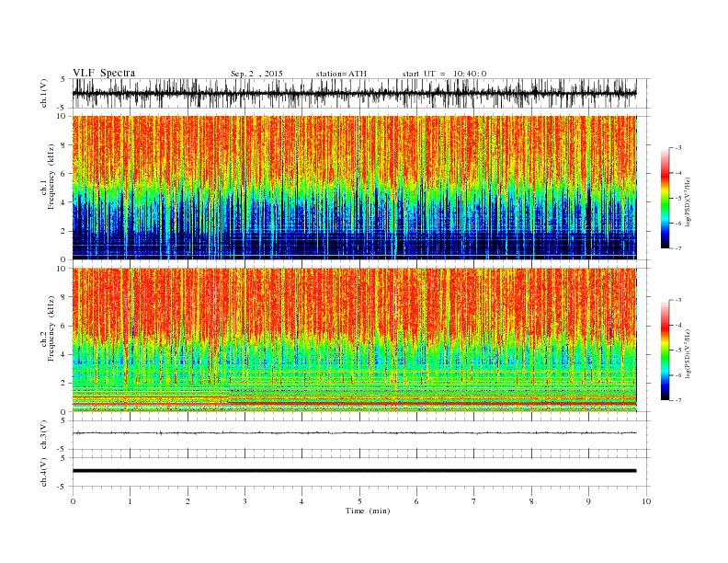Click the start UT = 10:40:0 text

point(444,74)
